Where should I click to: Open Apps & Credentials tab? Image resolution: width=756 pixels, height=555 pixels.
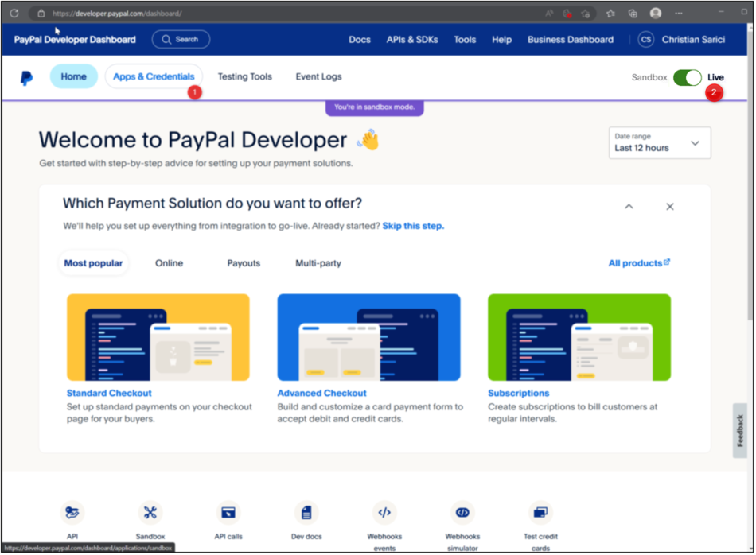pos(154,76)
